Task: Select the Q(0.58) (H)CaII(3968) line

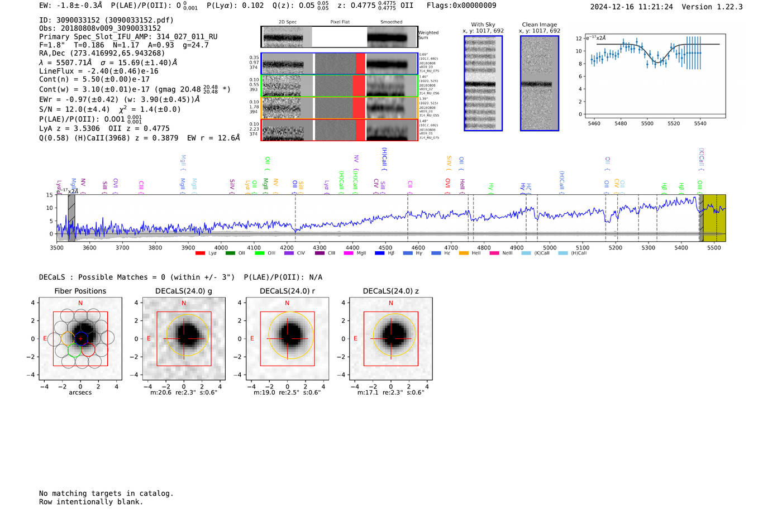Action: pos(140,138)
